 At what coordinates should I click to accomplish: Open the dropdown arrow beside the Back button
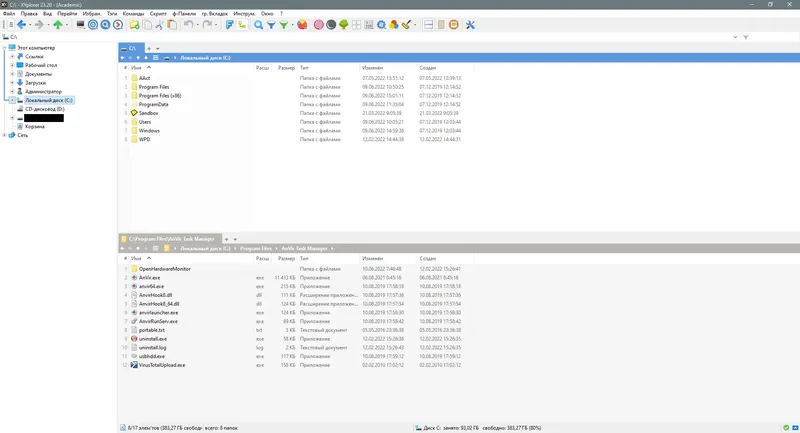tap(30, 24)
